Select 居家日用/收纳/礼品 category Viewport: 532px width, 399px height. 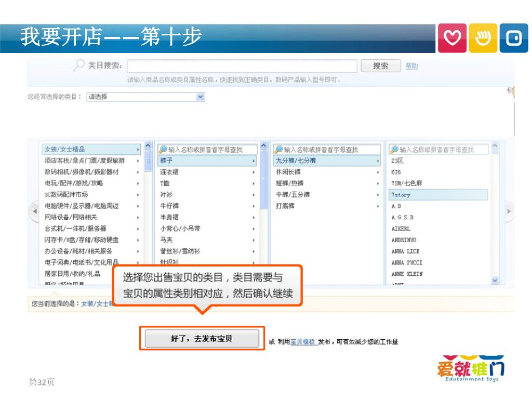click(72, 273)
